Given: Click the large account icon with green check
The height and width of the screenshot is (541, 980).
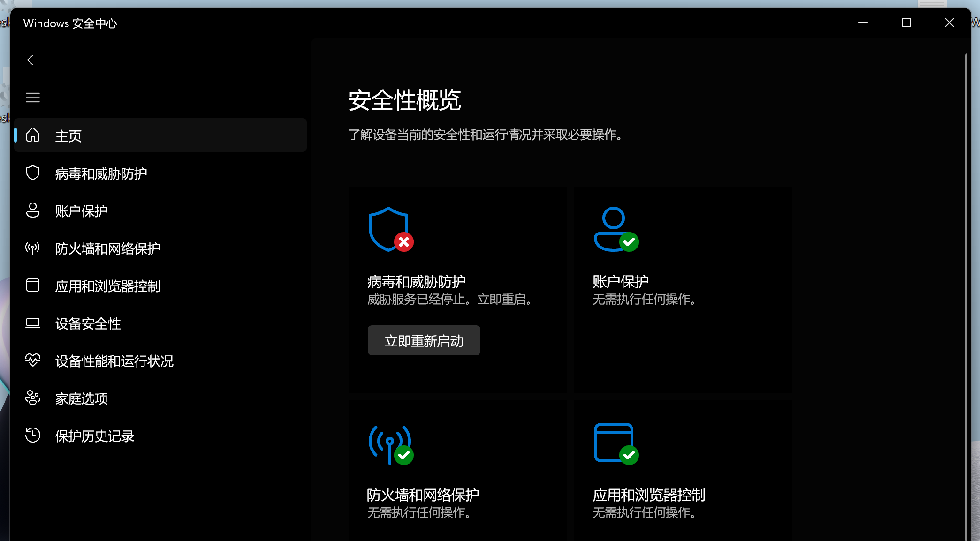Looking at the screenshot, I should pyautogui.click(x=616, y=229).
